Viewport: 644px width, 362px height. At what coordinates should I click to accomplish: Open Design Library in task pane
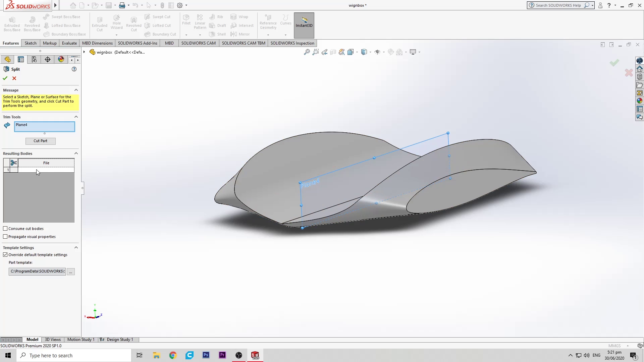pyautogui.click(x=639, y=77)
